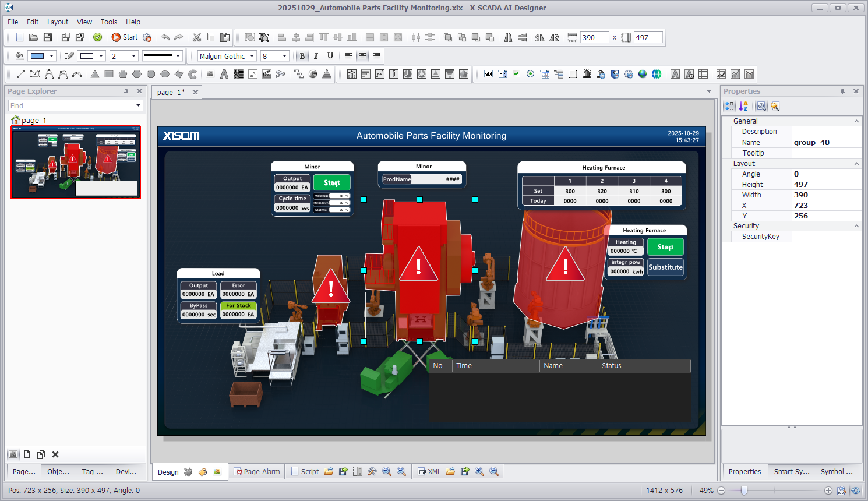Image resolution: width=868 pixels, height=501 pixels.
Task: Click the undo arrow icon
Action: (x=165, y=37)
